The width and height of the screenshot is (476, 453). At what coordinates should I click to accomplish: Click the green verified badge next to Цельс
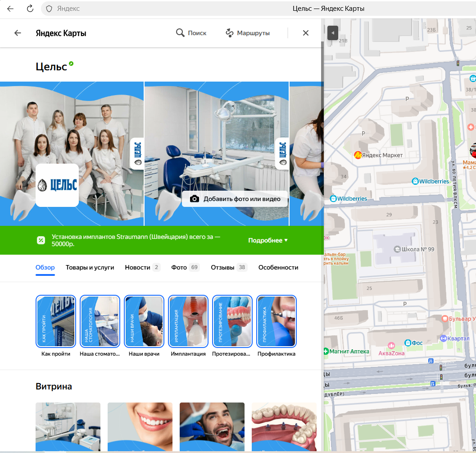[71, 64]
